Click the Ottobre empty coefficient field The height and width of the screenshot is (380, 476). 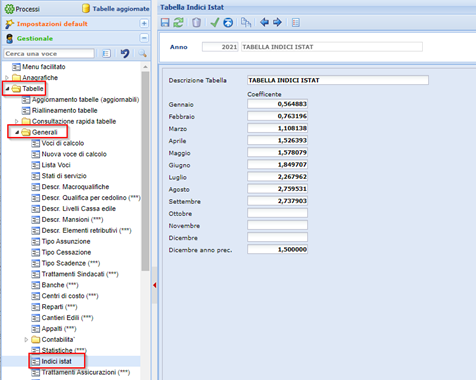tap(277, 213)
